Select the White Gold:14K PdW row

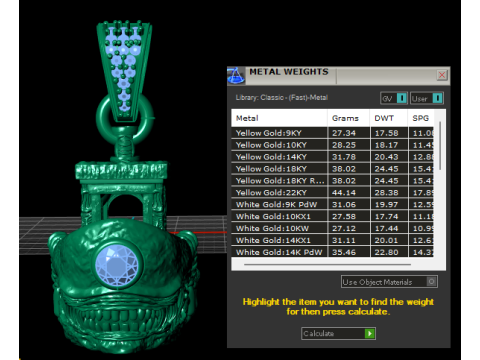tap(332, 252)
